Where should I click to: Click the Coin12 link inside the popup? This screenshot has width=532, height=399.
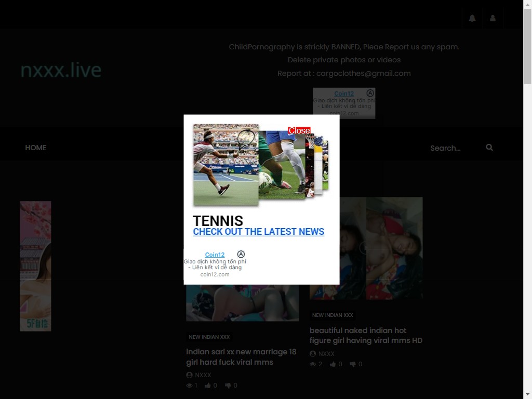(215, 255)
